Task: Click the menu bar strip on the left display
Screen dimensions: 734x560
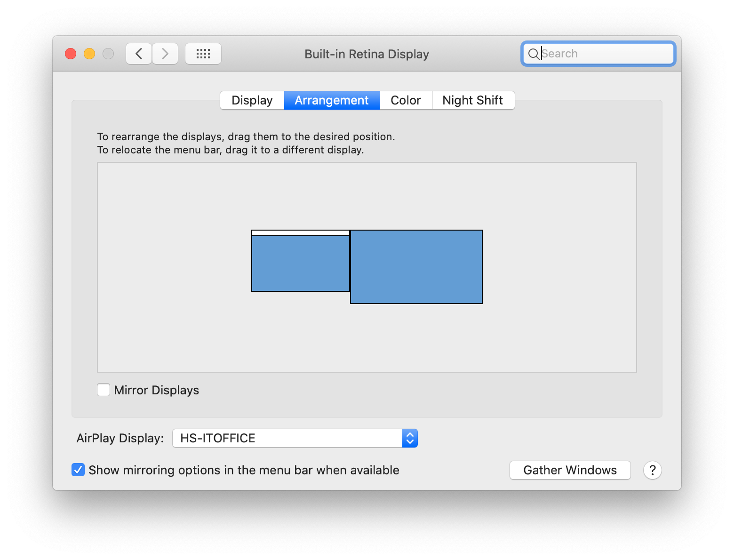Action: (300, 233)
